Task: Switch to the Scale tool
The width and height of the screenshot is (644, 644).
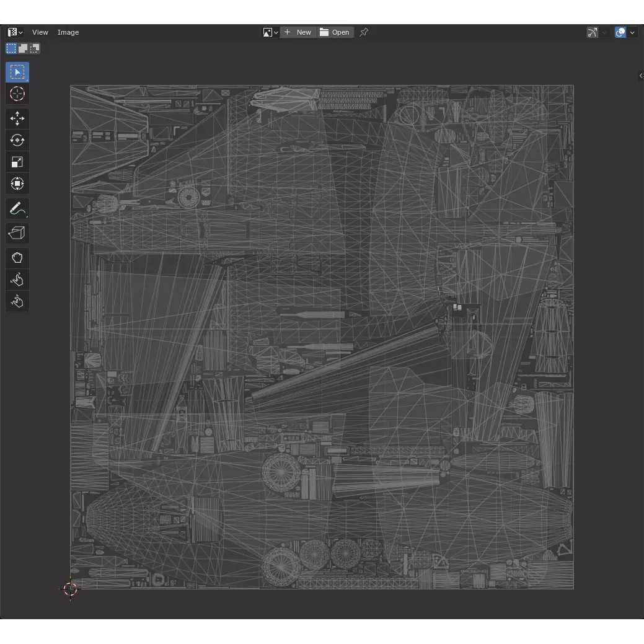Action: coord(17,162)
